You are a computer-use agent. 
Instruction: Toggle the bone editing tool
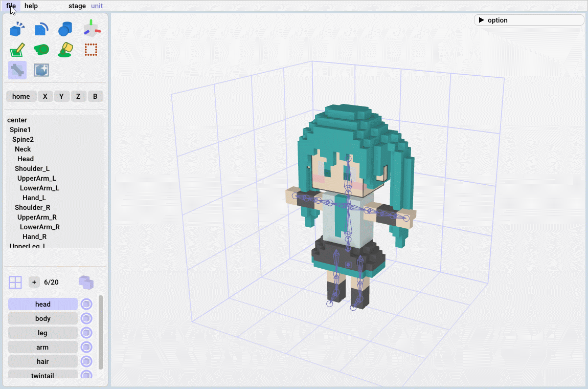(17, 70)
